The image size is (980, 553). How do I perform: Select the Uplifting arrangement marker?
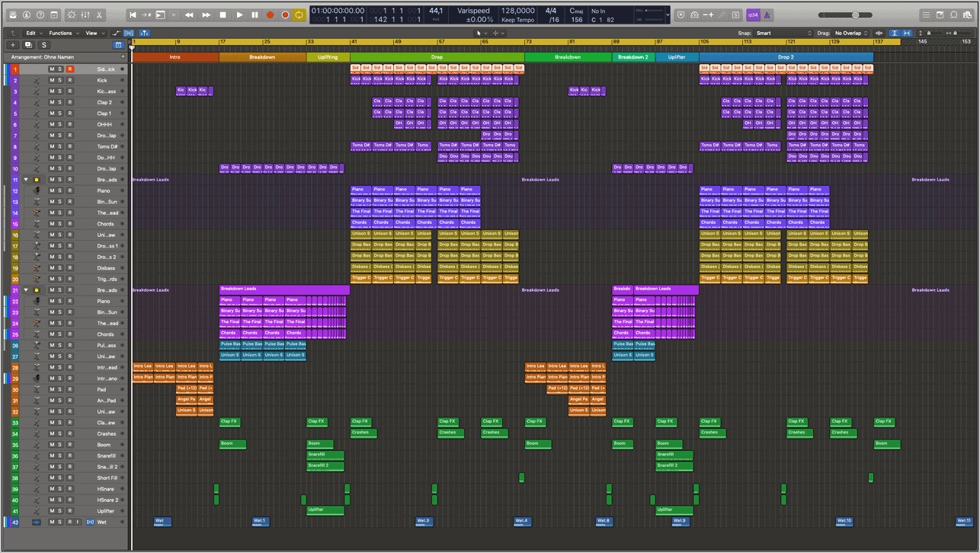tap(328, 57)
